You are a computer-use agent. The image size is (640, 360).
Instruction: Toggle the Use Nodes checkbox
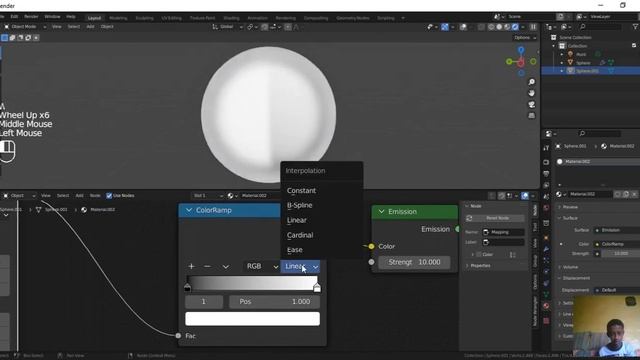click(109, 196)
